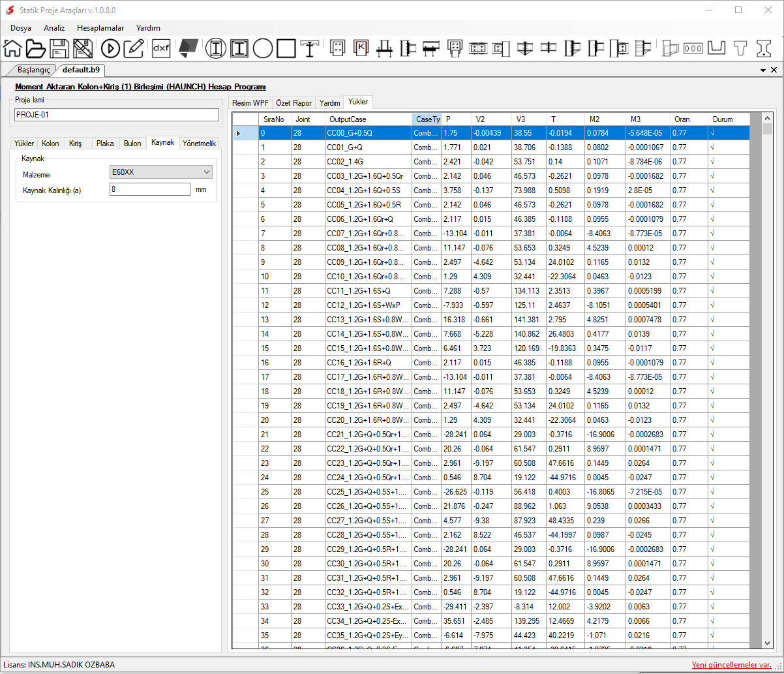This screenshot has height=674, width=784.
Task: Open the tab list dropdown arrow
Action: pos(763,70)
